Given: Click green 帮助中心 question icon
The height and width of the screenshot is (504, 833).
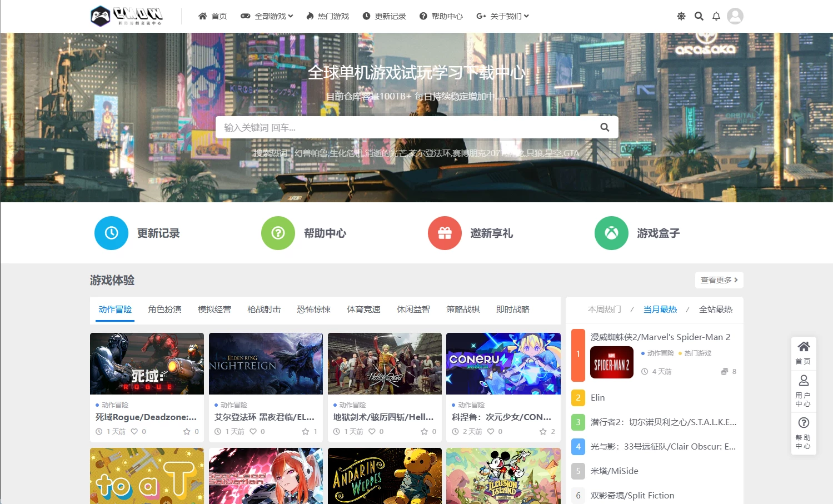Looking at the screenshot, I should click(x=278, y=233).
